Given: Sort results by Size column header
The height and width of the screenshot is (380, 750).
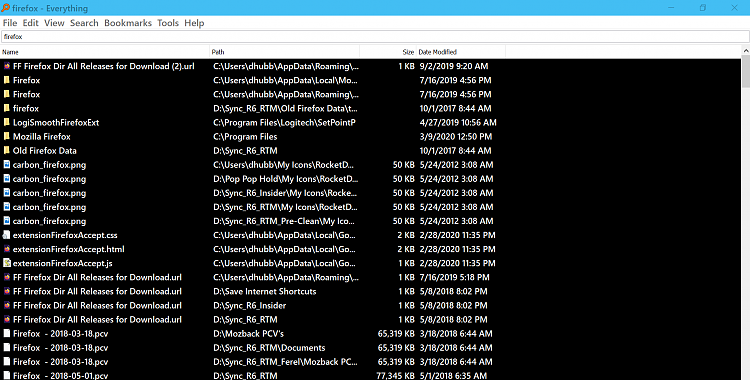Looking at the screenshot, I should tap(388, 52).
